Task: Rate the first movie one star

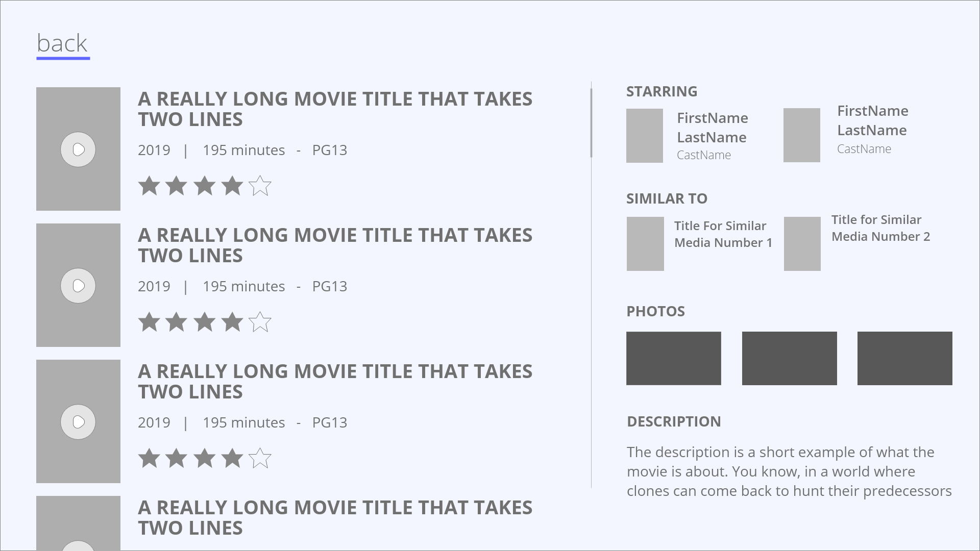Action: [149, 186]
